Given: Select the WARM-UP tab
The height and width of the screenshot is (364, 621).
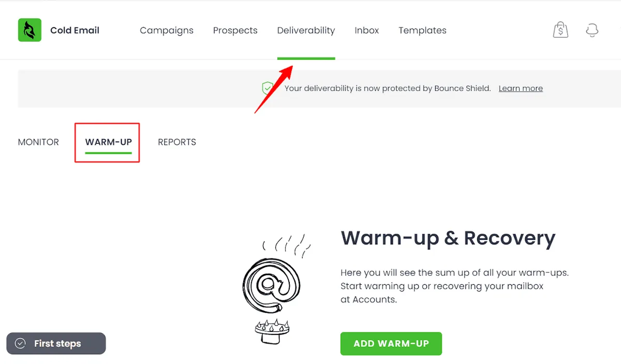Looking at the screenshot, I should coord(108,142).
